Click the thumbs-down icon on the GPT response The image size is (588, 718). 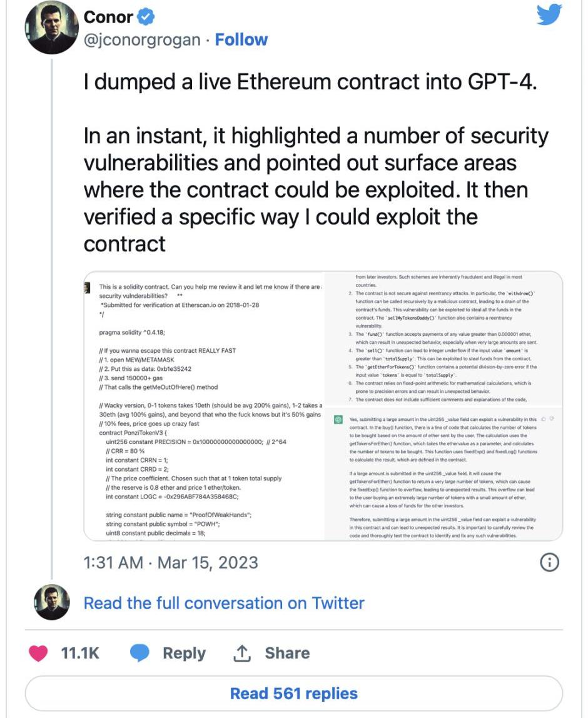(x=552, y=418)
